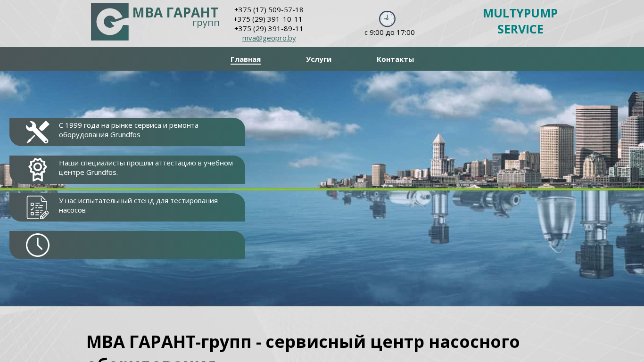Click the 'Наши специалисты прошли аттестацию' banner text
Screen dimensions: 644x362
coord(146,168)
